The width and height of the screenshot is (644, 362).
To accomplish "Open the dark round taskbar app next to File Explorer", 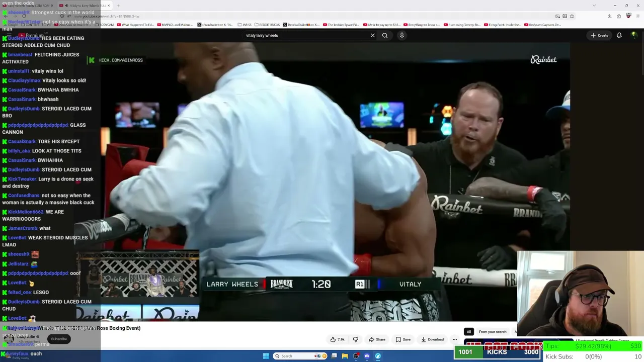I will click(x=356, y=356).
